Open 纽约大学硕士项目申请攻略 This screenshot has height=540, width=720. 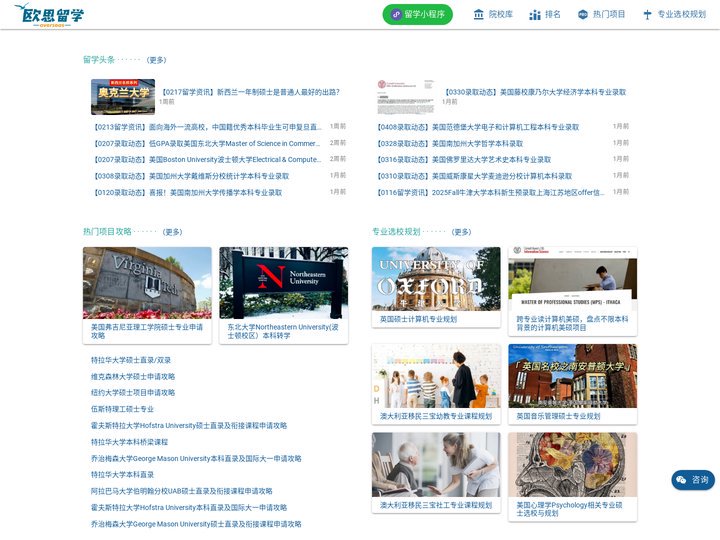[x=133, y=393]
